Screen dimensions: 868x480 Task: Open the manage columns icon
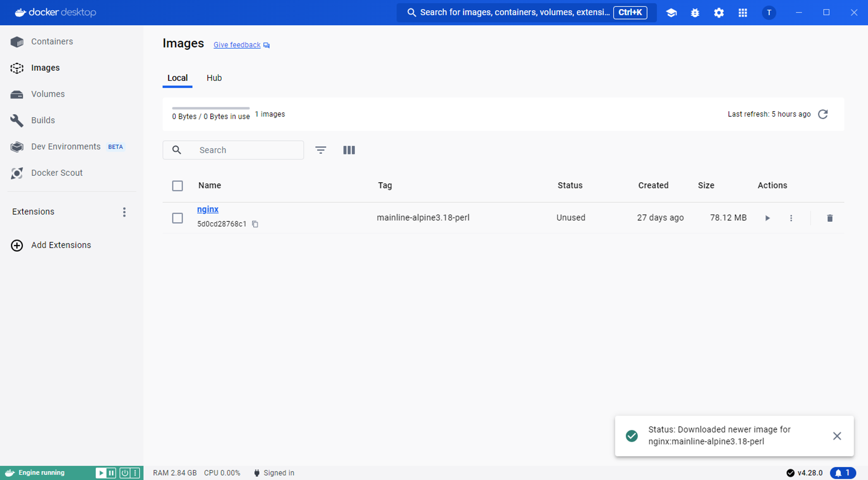click(349, 150)
